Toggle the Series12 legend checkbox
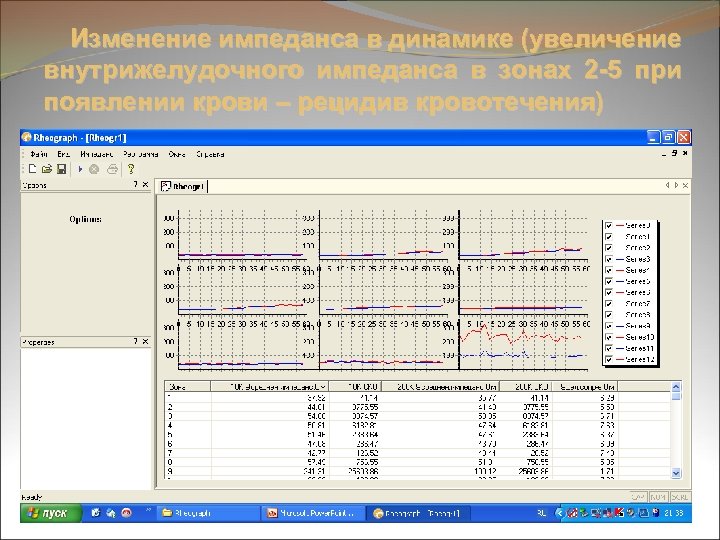 [609, 360]
